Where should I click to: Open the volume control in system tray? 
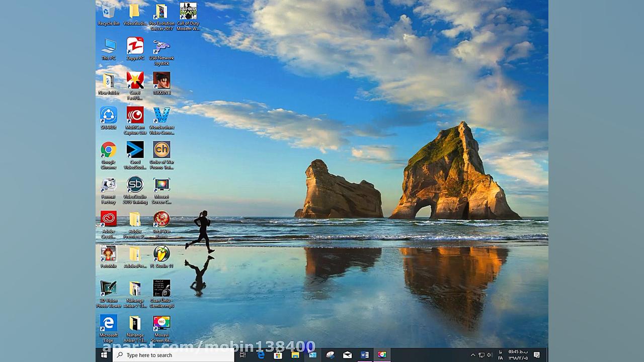(490, 355)
